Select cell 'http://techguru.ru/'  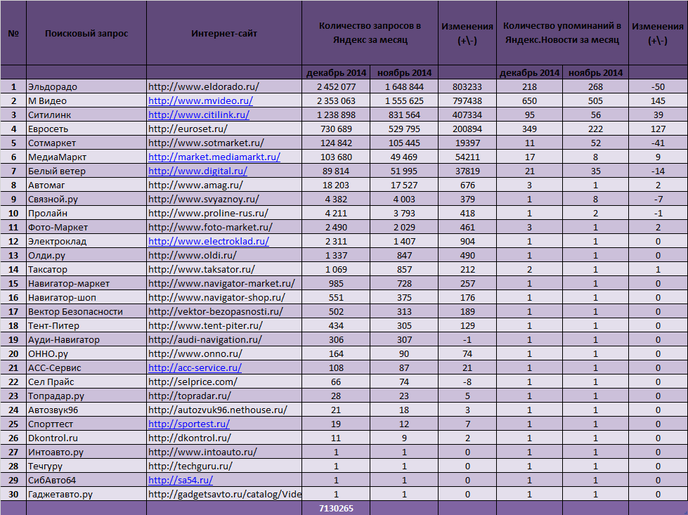point(224,466)
